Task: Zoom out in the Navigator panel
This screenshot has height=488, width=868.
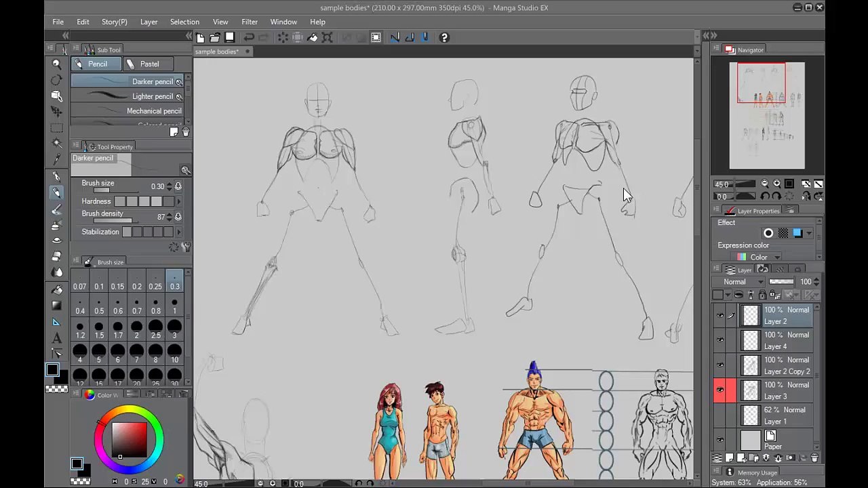Action: (x=764, y=184)
